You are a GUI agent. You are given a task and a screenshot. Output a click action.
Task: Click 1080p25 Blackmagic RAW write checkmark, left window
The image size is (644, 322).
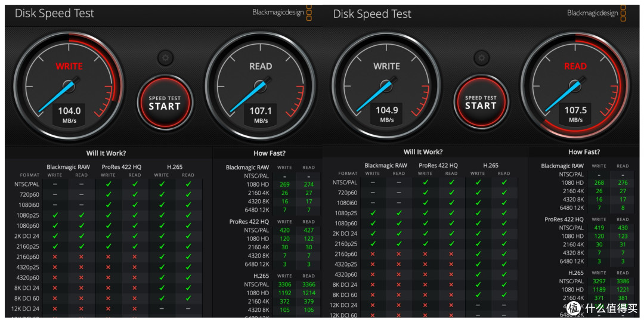tap(55, 215)
